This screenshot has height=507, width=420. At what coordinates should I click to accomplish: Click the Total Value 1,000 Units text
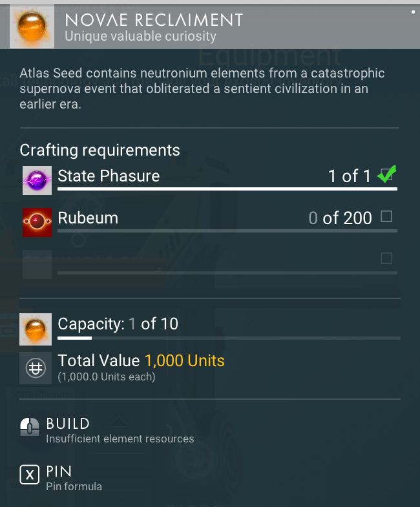click(141, 360)
